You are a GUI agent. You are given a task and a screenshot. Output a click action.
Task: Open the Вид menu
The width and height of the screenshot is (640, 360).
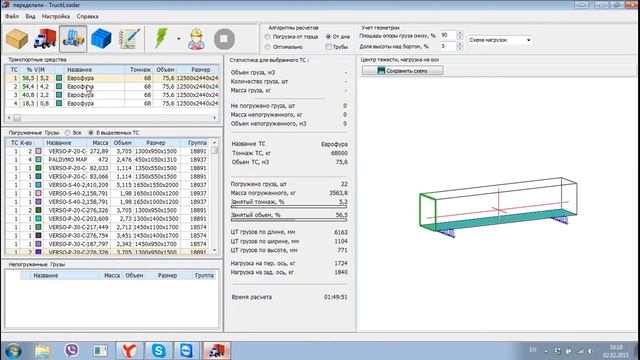click(x=30, y=16)
